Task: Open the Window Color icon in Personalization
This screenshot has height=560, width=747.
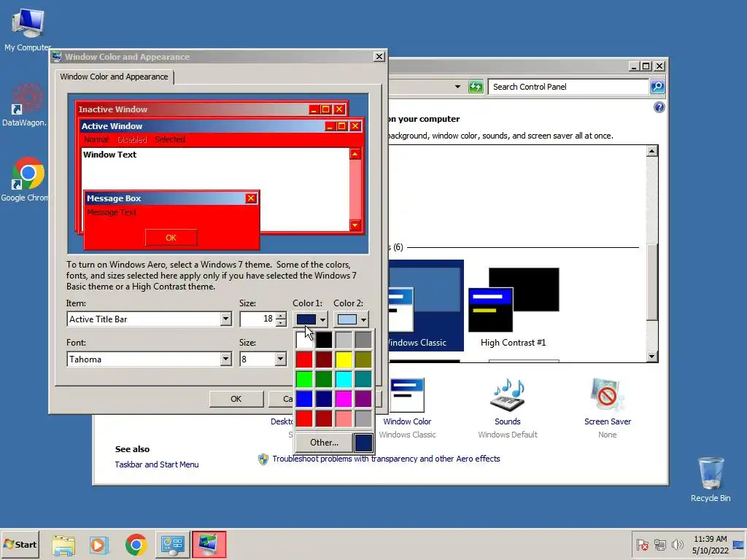Action: [407, 395]
